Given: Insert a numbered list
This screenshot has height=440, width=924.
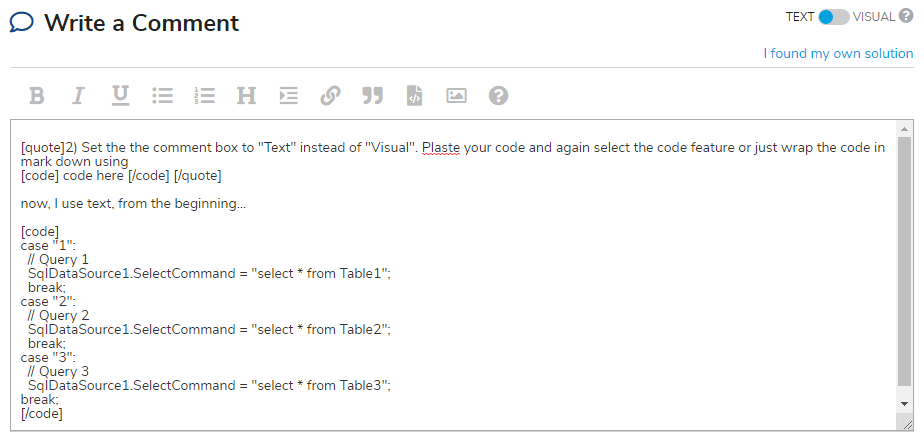Looking at the screenshot, I should click(x=205, y=96).
